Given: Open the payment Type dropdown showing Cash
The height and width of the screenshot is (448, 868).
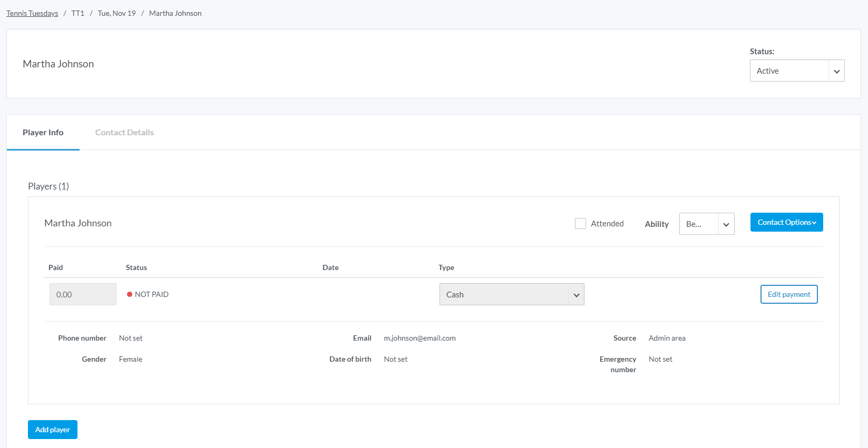Looking at the screenshot, I should pyautogui.click(x=511, y=294).
